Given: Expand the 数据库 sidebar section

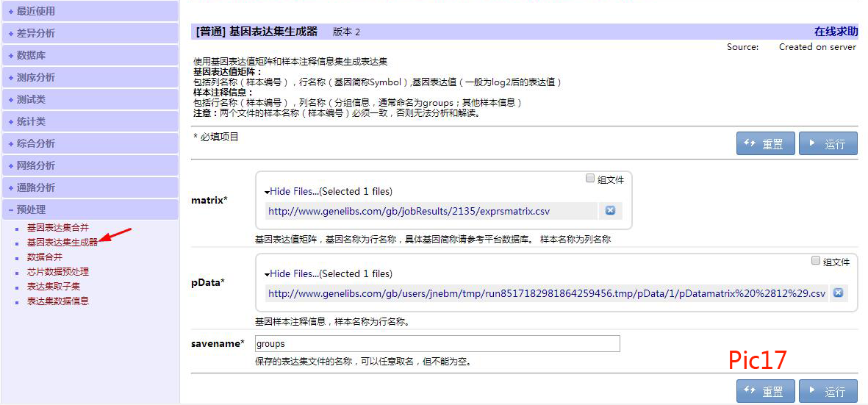Looking at the screenshot, I should click(x=31, y=55).
